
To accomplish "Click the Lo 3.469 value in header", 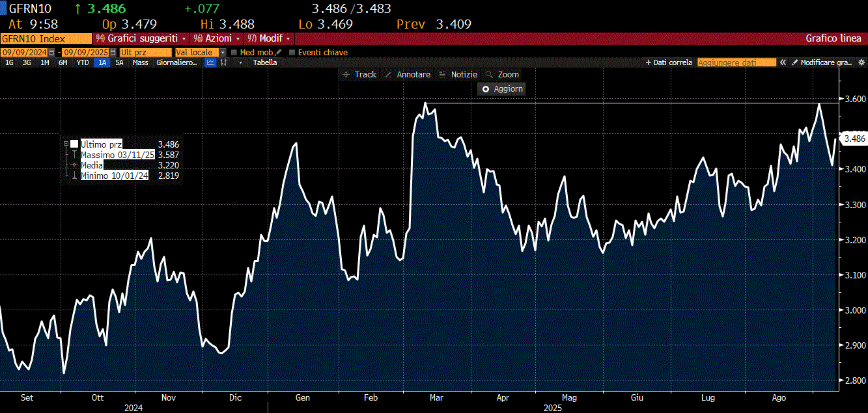I will click(326, 24).
